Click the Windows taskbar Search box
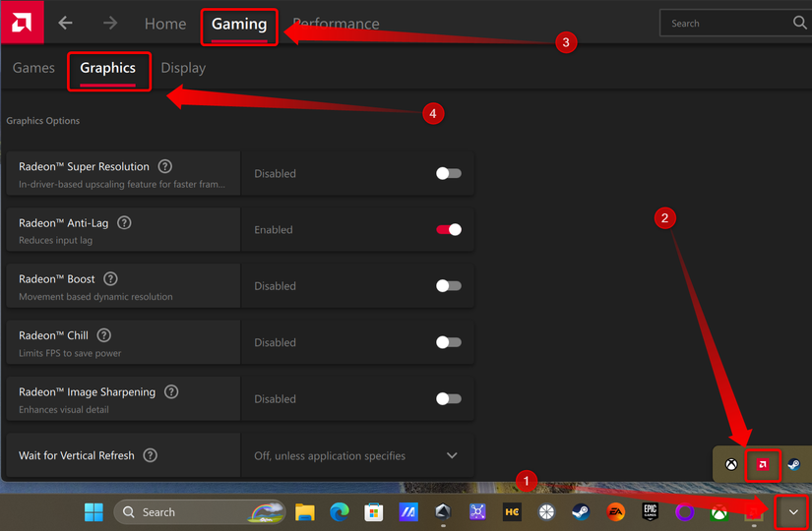 [x=200, y=512]
